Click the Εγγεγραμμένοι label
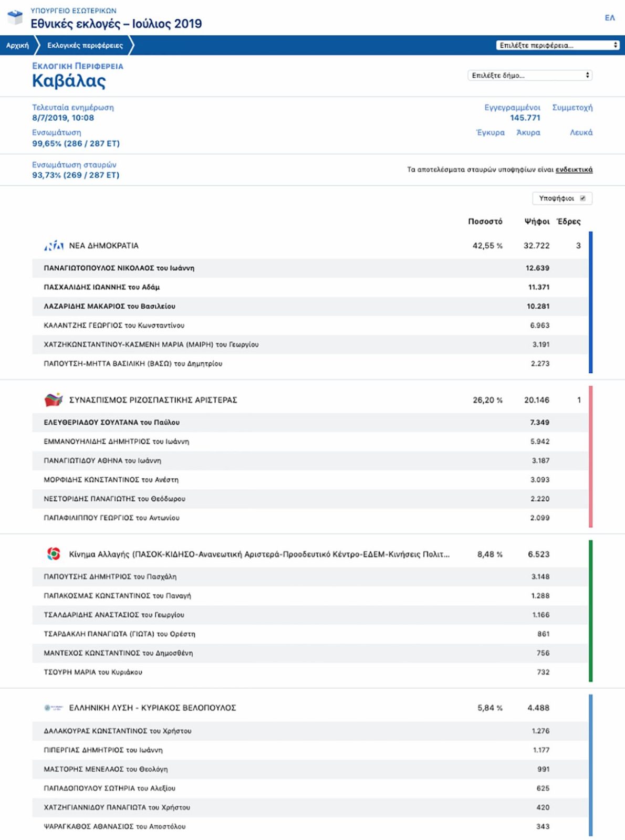 (512, 107)
